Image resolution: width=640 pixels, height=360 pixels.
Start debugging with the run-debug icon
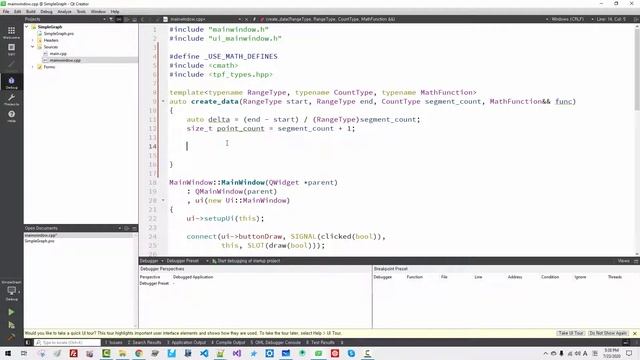[11, 325]
